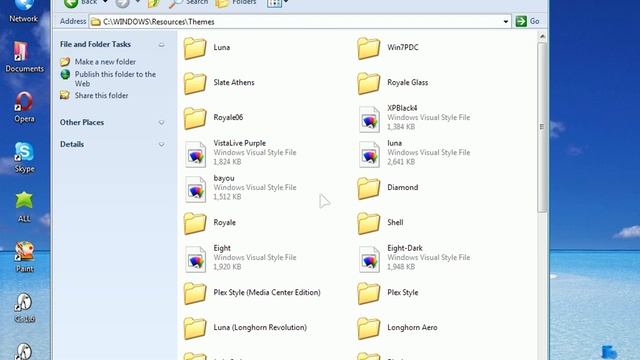Screen dimensions: 640x360
Task: Select the Paint desktop shortcut
Action: pyautogui.click(x=24, y=257)
